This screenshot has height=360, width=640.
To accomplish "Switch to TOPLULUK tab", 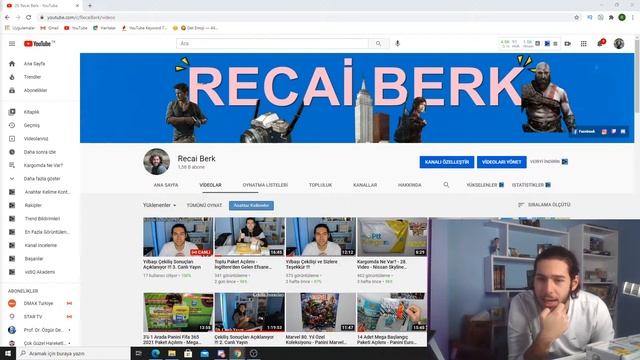I will 320,185.
